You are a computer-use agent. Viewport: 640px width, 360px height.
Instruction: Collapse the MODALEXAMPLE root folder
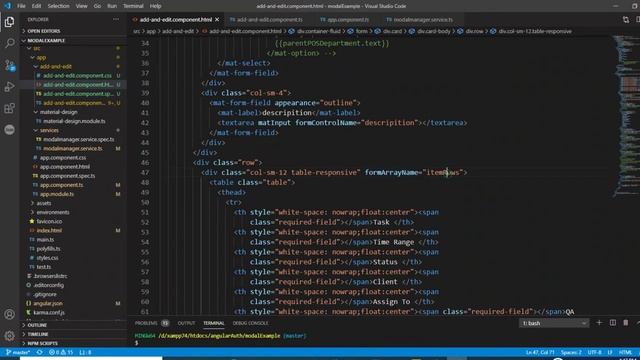click(46, 40)
